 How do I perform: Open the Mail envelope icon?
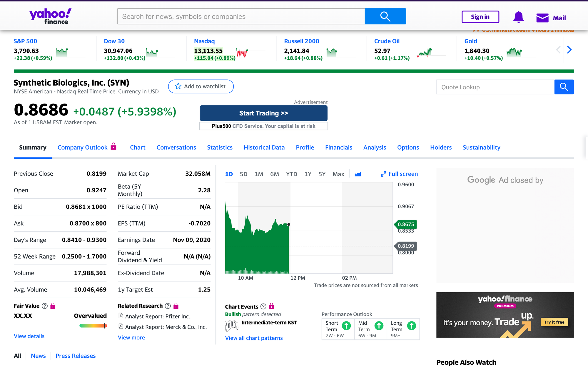click(542, 18)
